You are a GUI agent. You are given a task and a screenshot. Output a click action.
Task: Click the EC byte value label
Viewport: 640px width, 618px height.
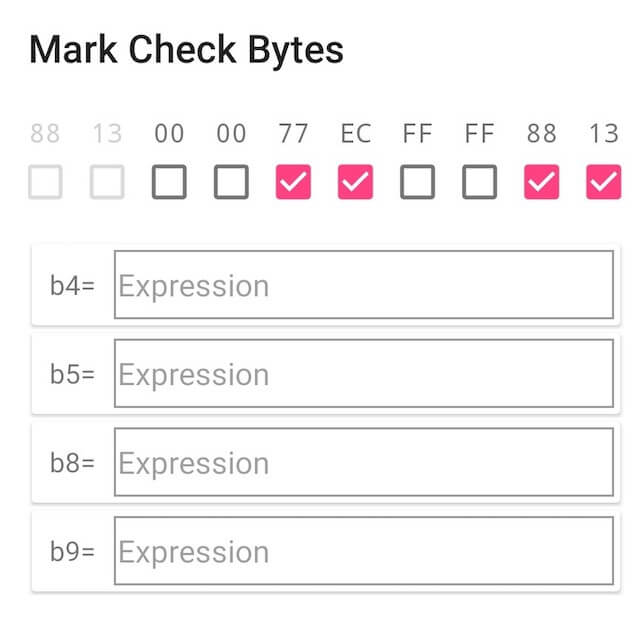[356, 133]
